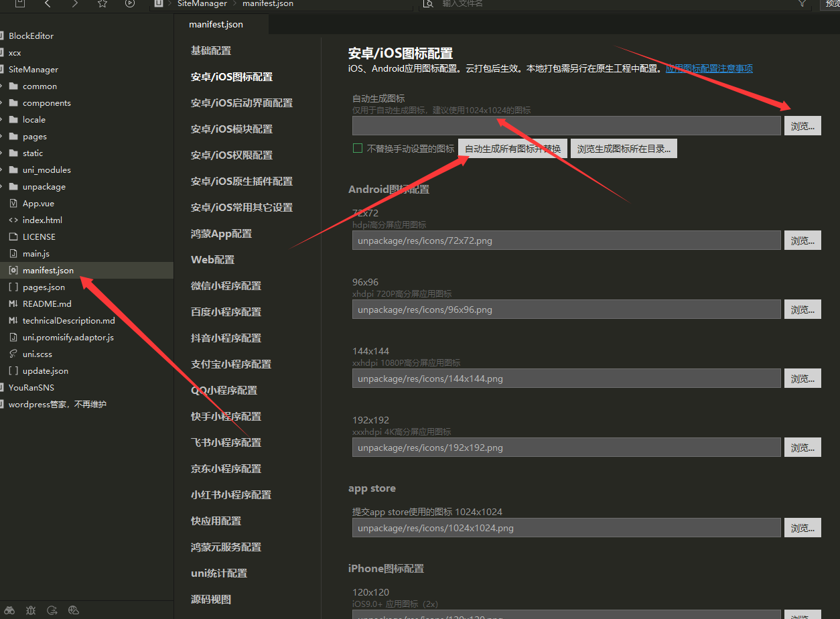Image resolution: width=840 pixels, height=619 pixels.
Task: Click the filter funnel icon near search
Action: tap(802, 4)
